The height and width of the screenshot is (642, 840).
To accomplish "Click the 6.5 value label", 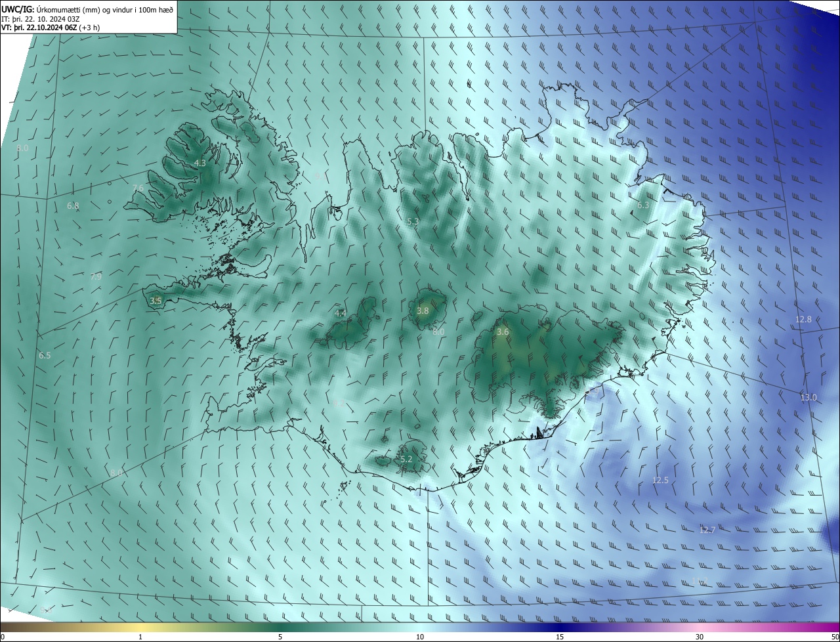I will (x=45, y=355).
